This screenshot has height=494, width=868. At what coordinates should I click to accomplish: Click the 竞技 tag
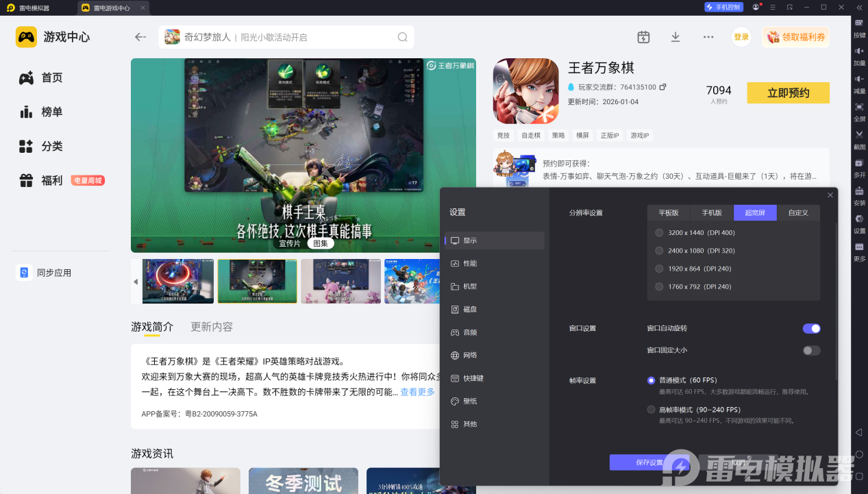coord(504,136)
